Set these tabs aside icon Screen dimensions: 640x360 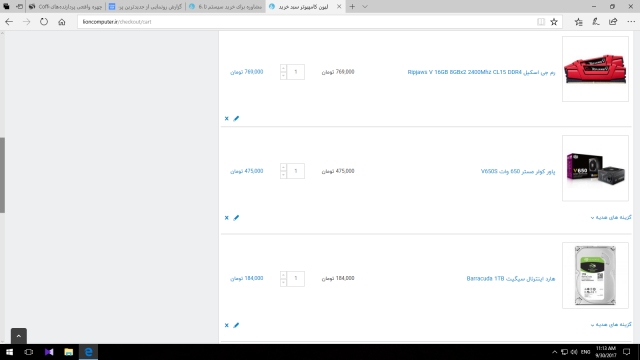click(19, 7)
